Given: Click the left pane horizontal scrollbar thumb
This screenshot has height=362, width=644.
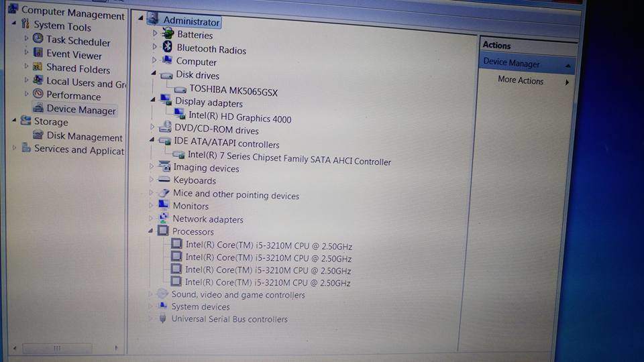Looking at the screenshot, I should 57,349.
